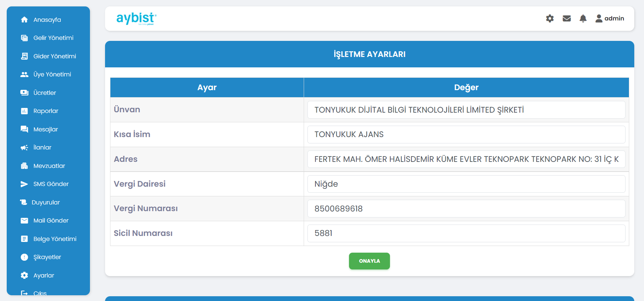This screenshot has width=644, height=301.
Task: Click the Ünvan input field
Action: coord(466,110)
